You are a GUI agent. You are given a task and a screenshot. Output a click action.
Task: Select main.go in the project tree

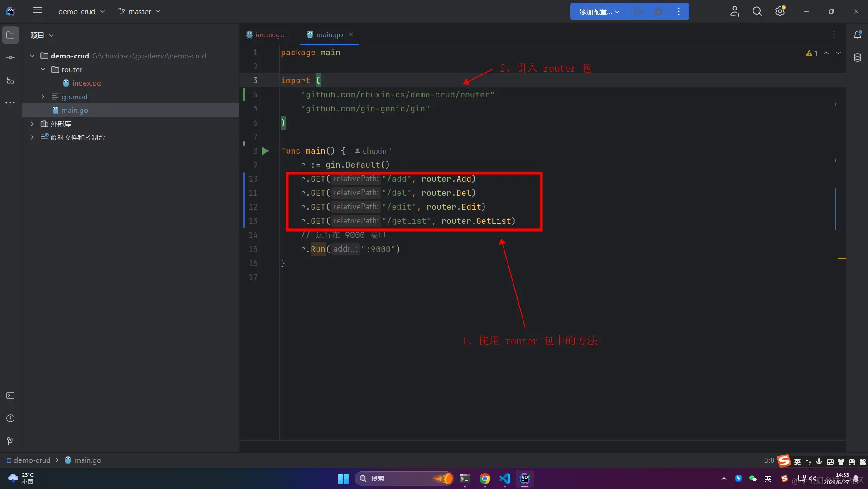75,110
